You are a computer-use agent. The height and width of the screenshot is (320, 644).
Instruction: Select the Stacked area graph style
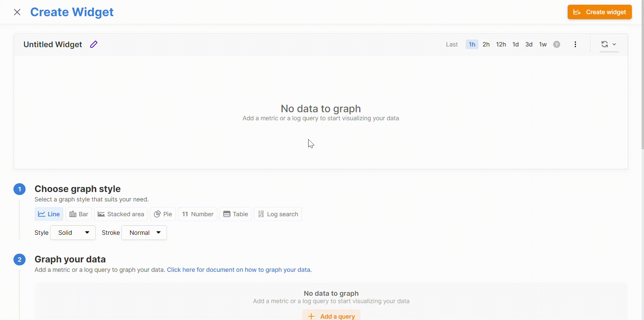[121, 214]
